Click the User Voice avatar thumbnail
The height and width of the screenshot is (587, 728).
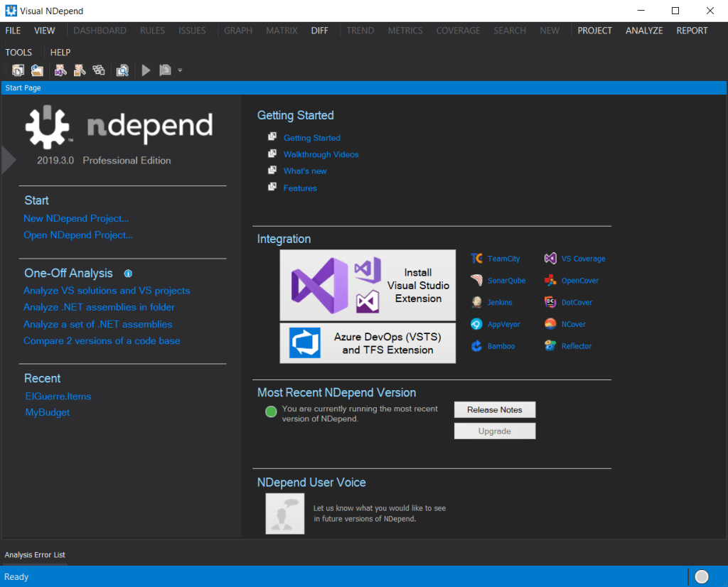284,514
